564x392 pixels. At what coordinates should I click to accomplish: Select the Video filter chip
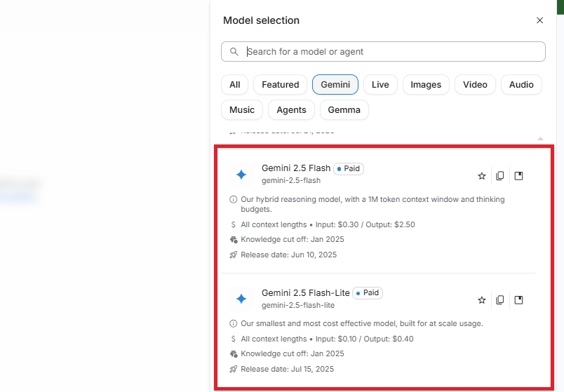pos(475,85)
